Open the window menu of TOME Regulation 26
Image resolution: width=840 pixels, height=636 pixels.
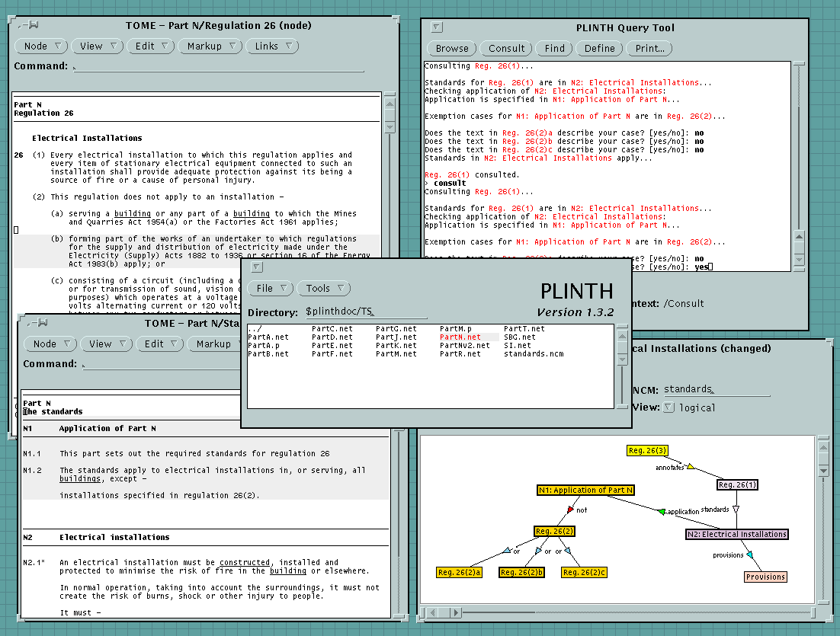point(28,25)
